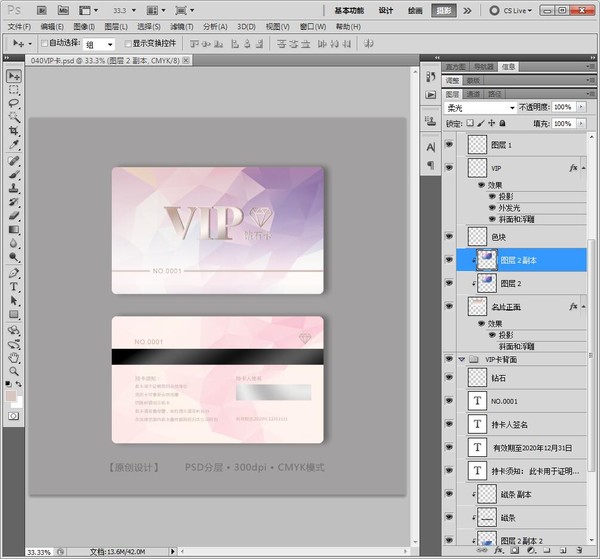This screenshot has height=559, width=600.
Task: Select the Lasso tool
Action: click(14, 104)
